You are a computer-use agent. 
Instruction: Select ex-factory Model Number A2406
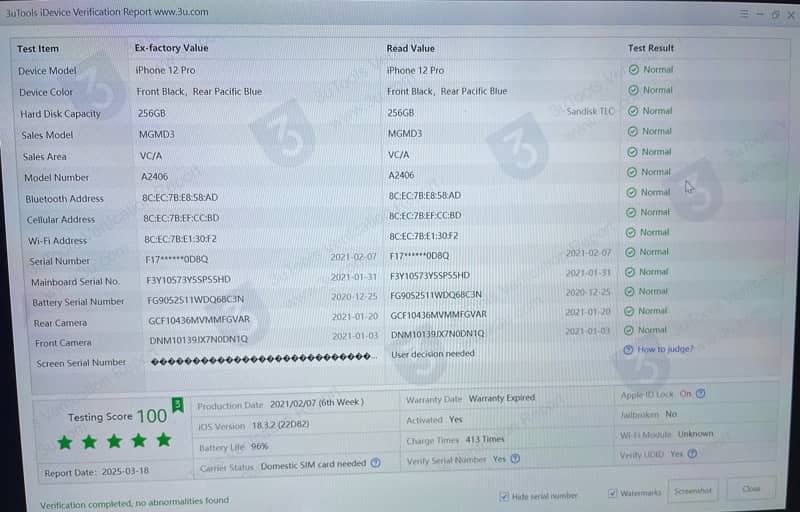pos(154,176)
